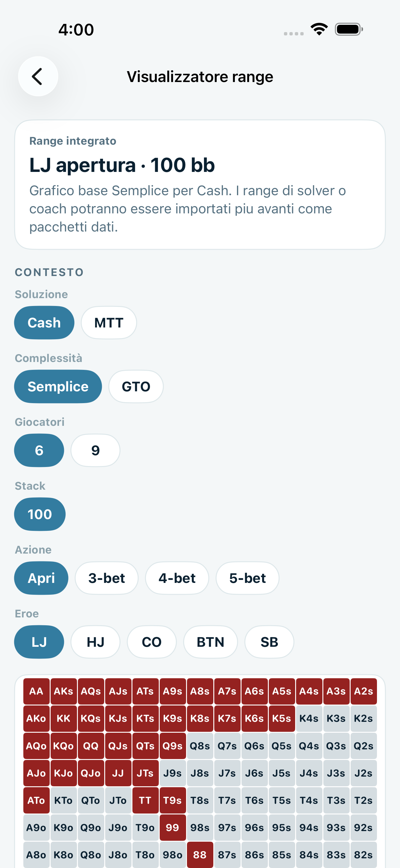Tap the K4s cell in range grid
This screenshot has width=400, height=868.
pyautogui.click(x=309, y=718)
